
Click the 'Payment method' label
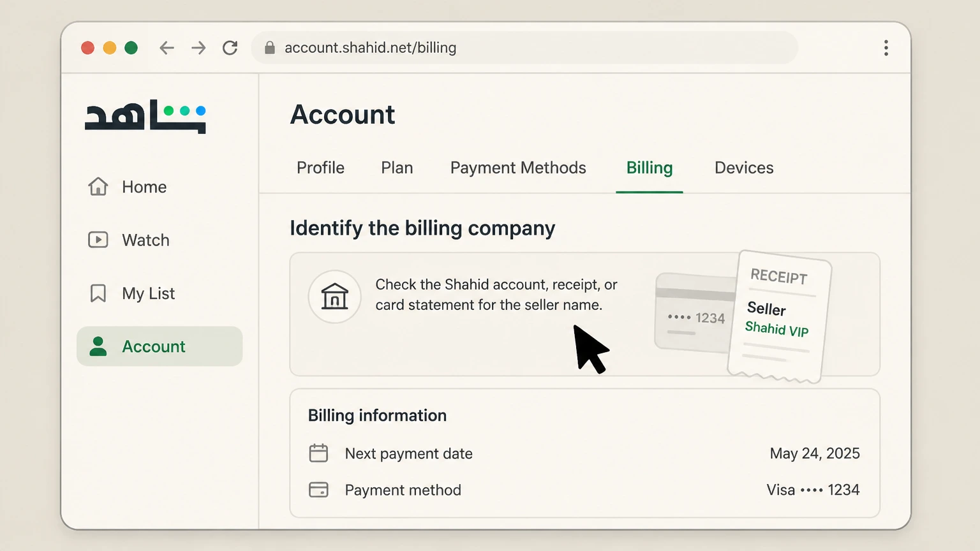point(403,490)
